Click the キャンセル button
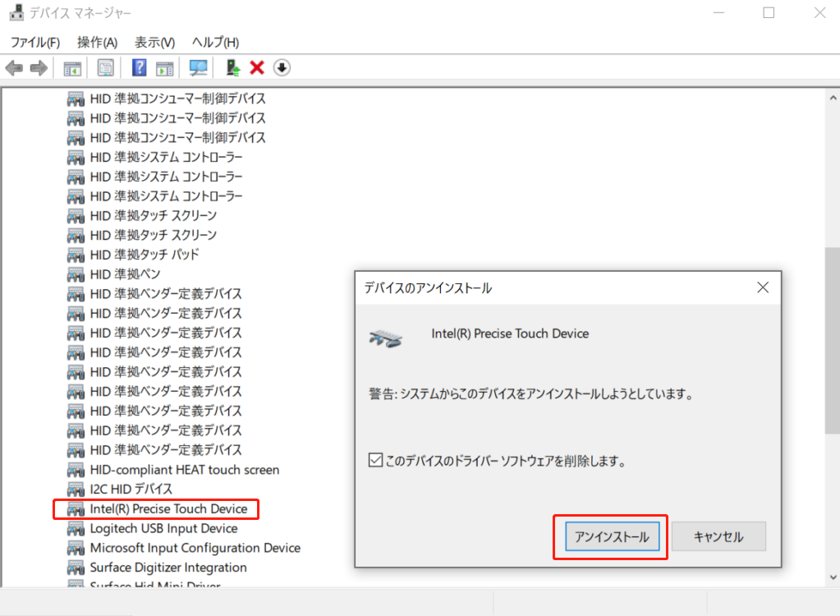The image size is (840, 616). [x=718, y=536]
